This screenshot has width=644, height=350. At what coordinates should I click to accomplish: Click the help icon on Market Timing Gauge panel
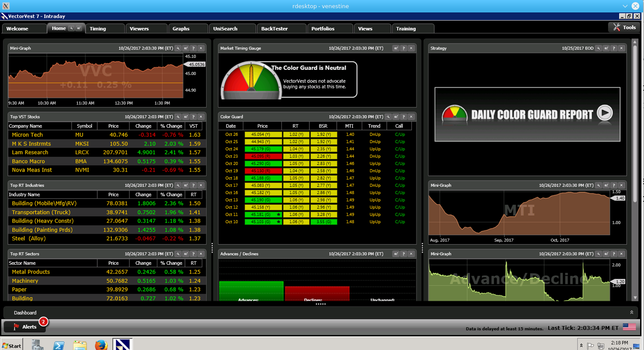pyautogui.click(x=403, y=48)
